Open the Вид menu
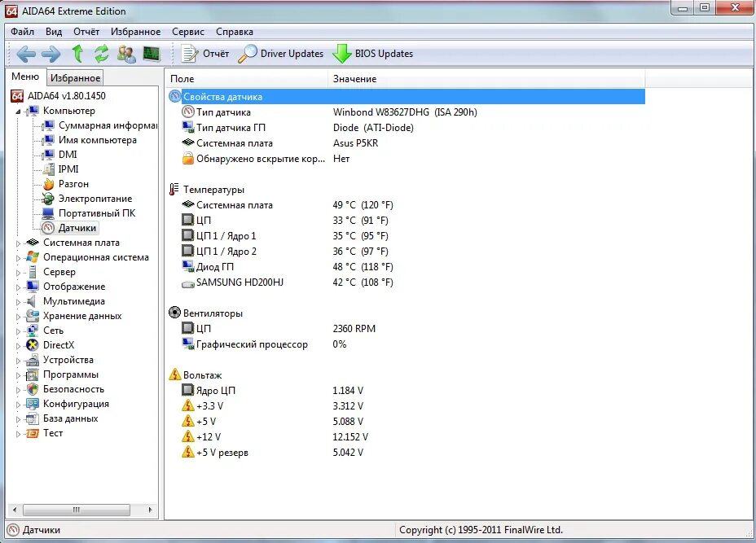The width and height of the screenshot is (756, 543). [x=54, y=32]
